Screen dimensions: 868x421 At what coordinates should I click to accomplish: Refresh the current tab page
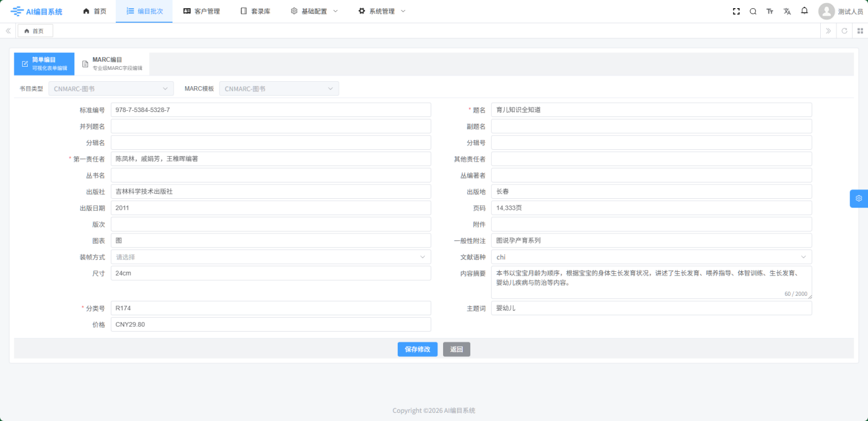[844, 31]
